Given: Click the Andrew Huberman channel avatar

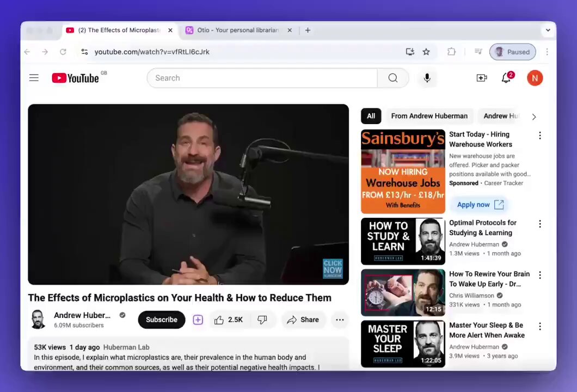Looking at the screenshot, I should [x=38, y=320].
